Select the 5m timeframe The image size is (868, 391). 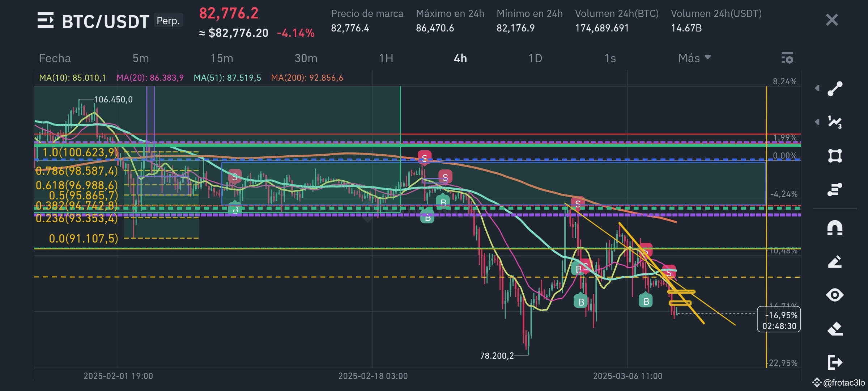pos(141,58)
